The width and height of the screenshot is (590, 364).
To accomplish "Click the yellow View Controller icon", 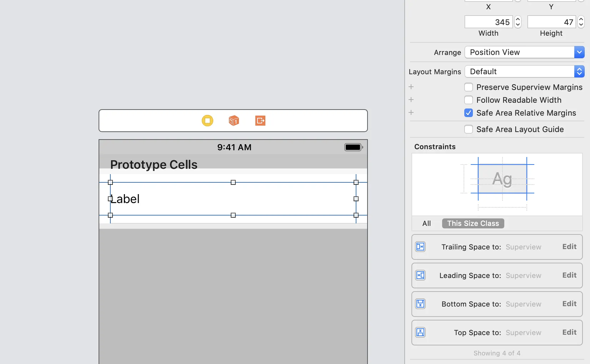I will point(207,121).
